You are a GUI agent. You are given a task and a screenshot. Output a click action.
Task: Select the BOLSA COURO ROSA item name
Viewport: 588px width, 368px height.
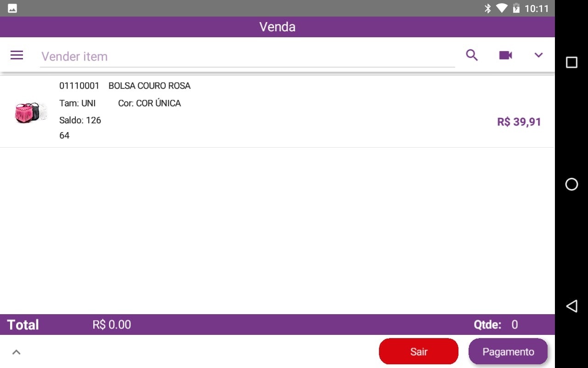(x=149, y=86)
